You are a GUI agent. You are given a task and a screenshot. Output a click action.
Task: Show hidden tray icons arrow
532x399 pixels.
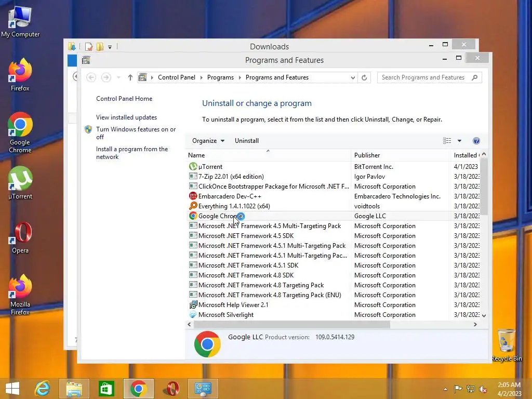(x=445, y=389)
